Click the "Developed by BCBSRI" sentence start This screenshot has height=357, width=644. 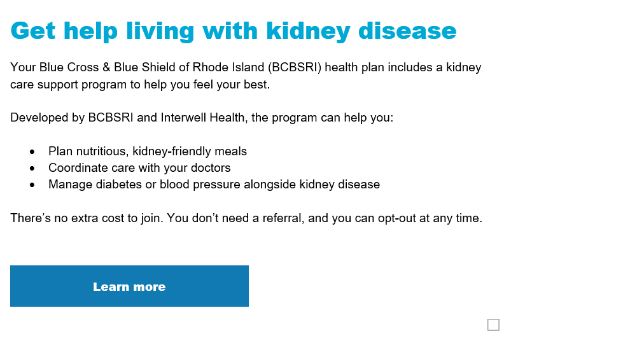click(x=64, y=118)
